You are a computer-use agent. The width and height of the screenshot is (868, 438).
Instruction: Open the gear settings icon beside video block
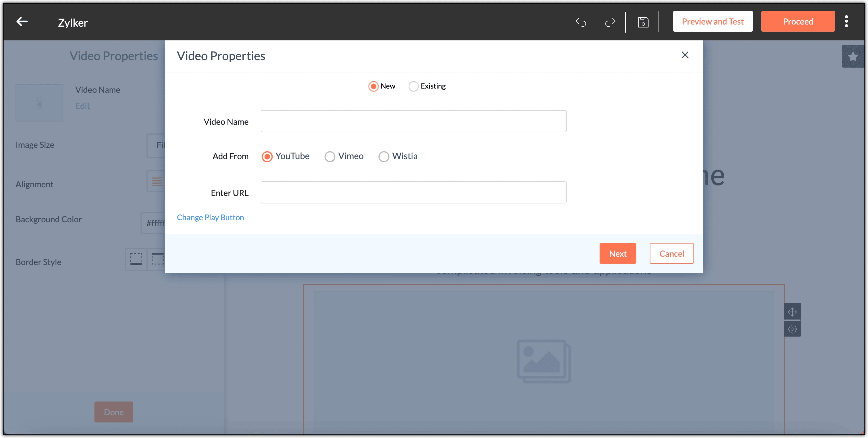(792, 329)
